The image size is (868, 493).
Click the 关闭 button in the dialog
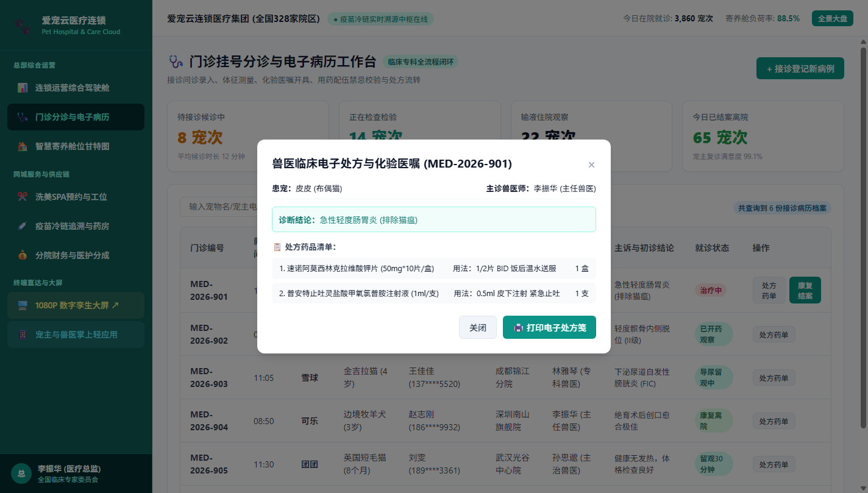pos(478,327)
